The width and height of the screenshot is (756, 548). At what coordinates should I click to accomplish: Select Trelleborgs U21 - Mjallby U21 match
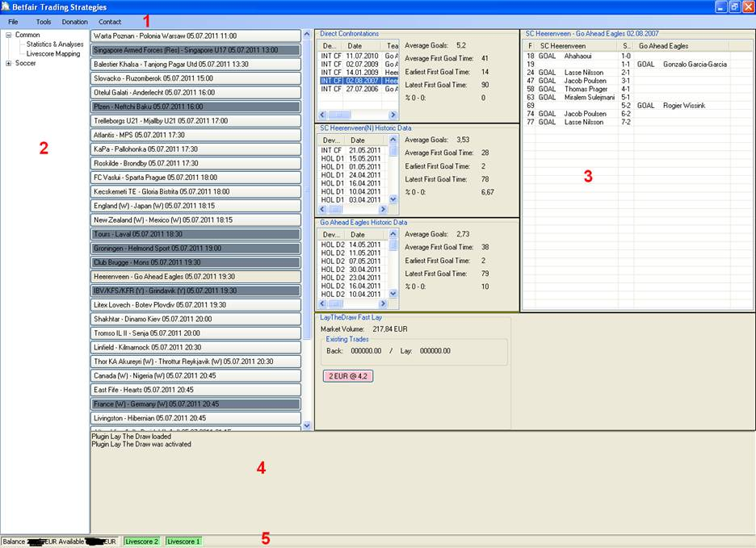pos(195,121)
